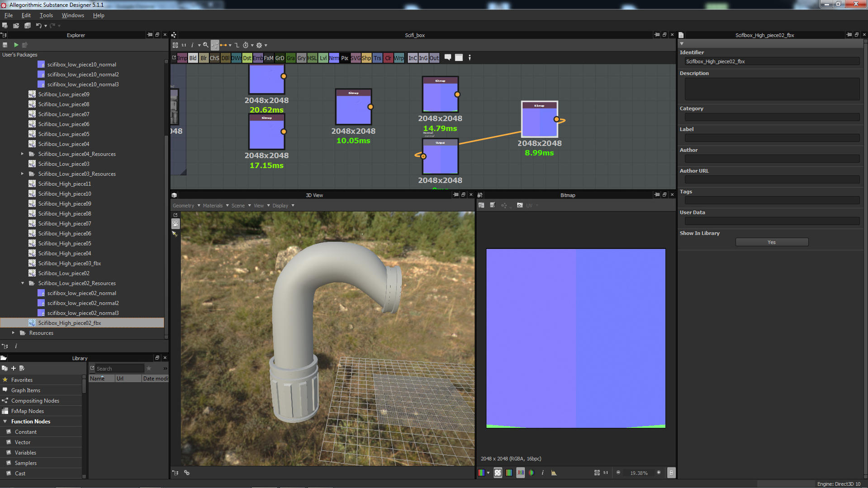Image resolution: width=868 pixels, height=488 pixels.
Task: Activate the zoom magnifier in the graph toolbar
Action: [x=206, y=45]
